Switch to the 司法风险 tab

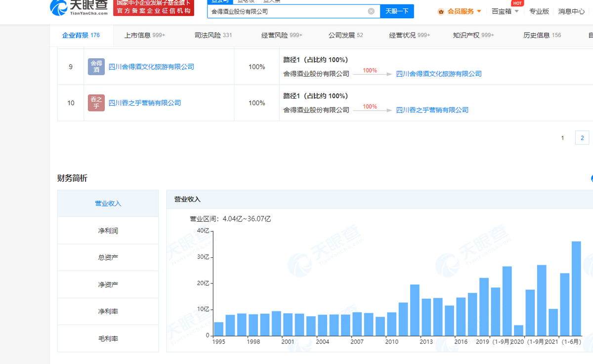pos(213,36)
